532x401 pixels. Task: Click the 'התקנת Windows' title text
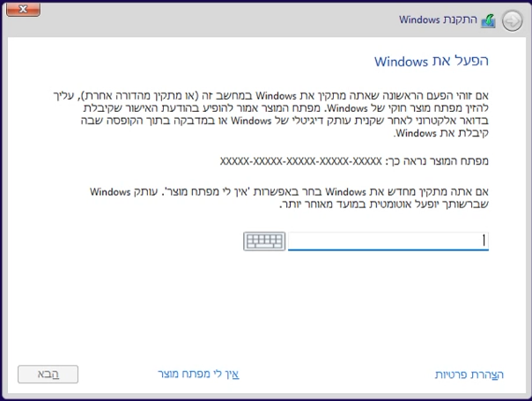click(x=438, y=19)
